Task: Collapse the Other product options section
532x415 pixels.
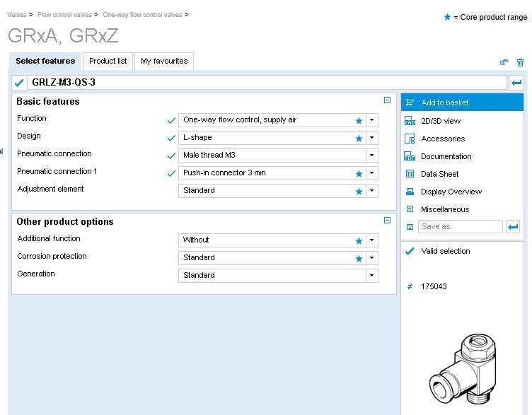Action: tap(387, 221)
